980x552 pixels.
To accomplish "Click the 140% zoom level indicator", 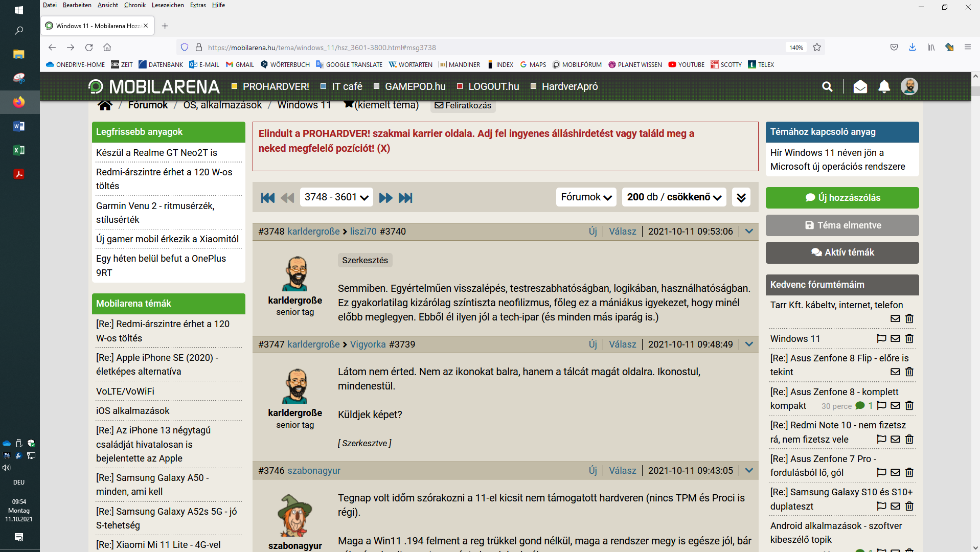I will 796,47.
